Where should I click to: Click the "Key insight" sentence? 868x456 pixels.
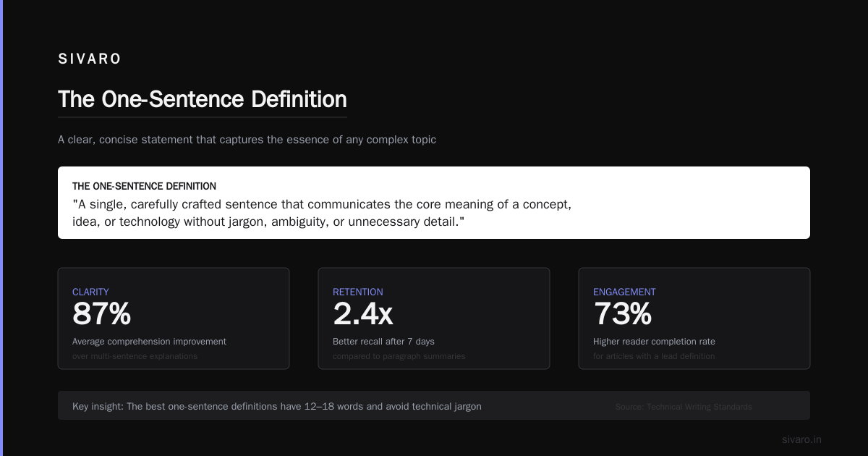[x=277, y=407]
